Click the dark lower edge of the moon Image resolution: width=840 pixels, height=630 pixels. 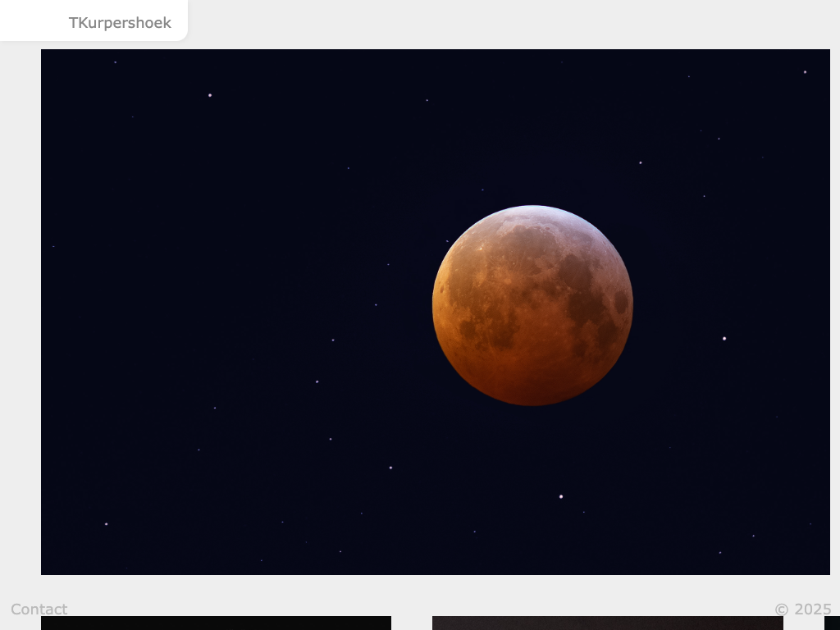[533, 399]
